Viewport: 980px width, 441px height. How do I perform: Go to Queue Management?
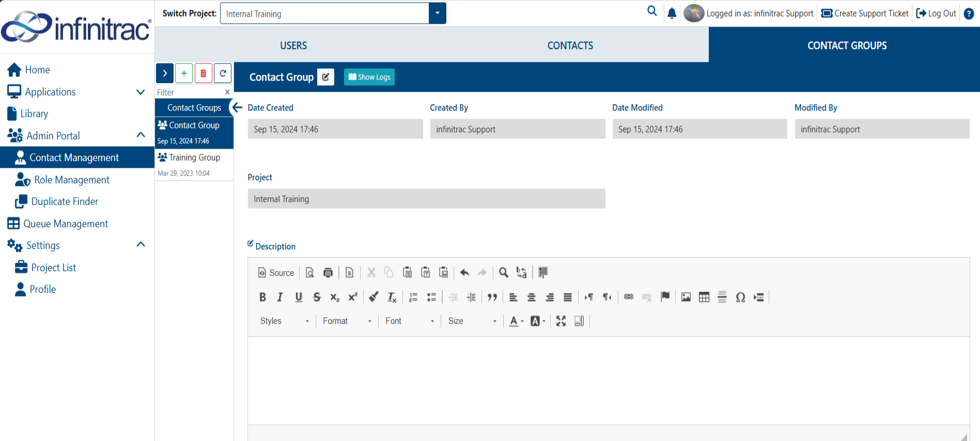click(66, 224)
